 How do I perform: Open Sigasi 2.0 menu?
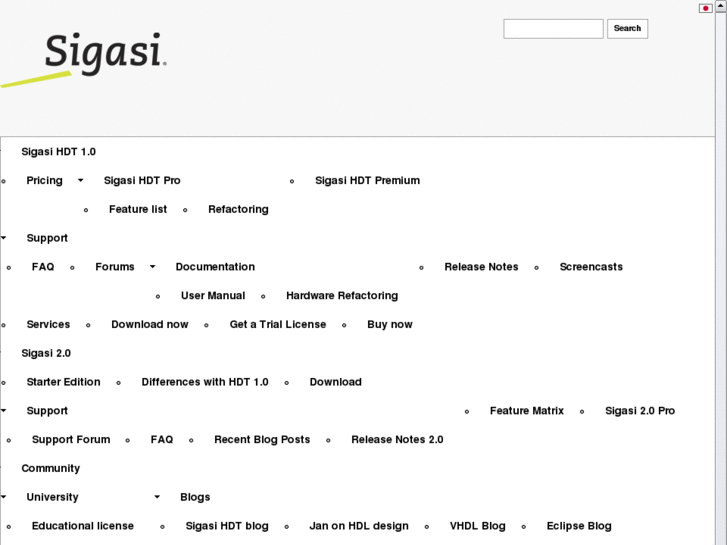[x=46, y=353]
